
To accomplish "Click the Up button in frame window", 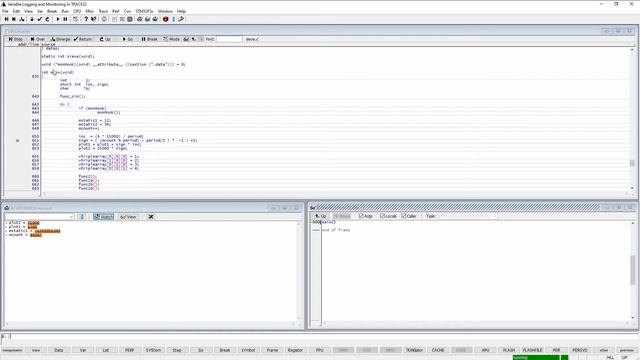I will point(321,216).
